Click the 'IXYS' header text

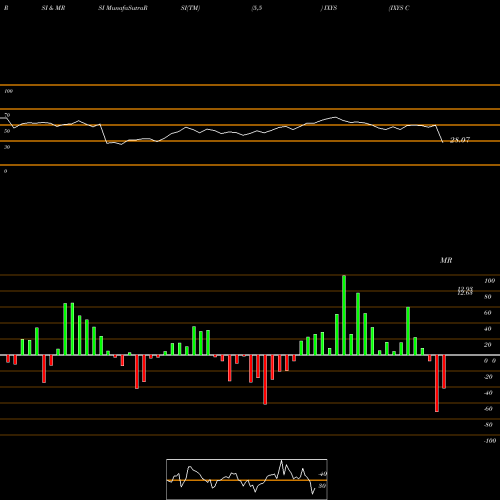(330, 8)
